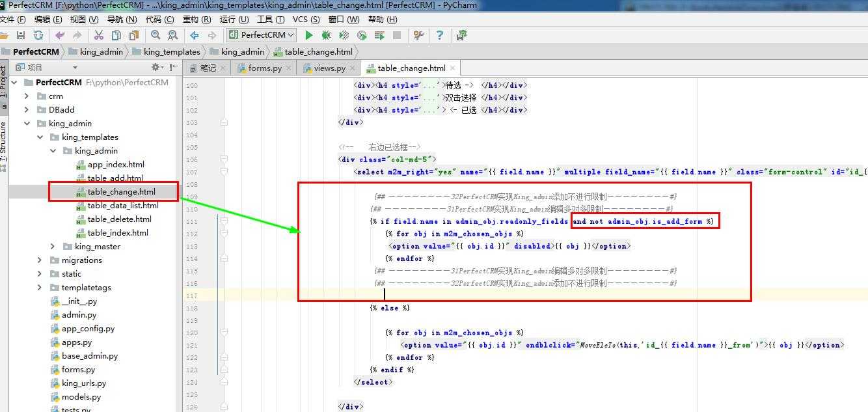Viewport: 868px width, 412px height.
Task: Start debugging with the bug icon
Action: (327, 35)
